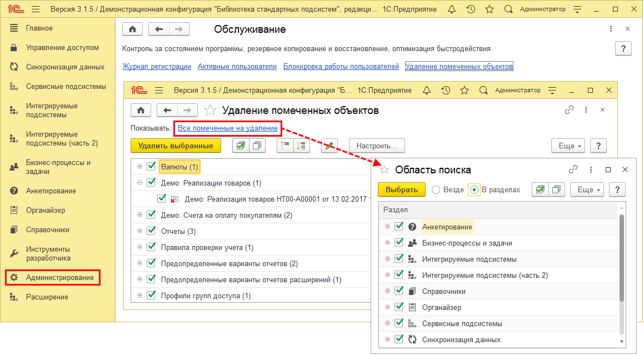This screenshot has width=644, height=355.
Task: Open notifications bell in outer title bar
Action: point(451,9)
